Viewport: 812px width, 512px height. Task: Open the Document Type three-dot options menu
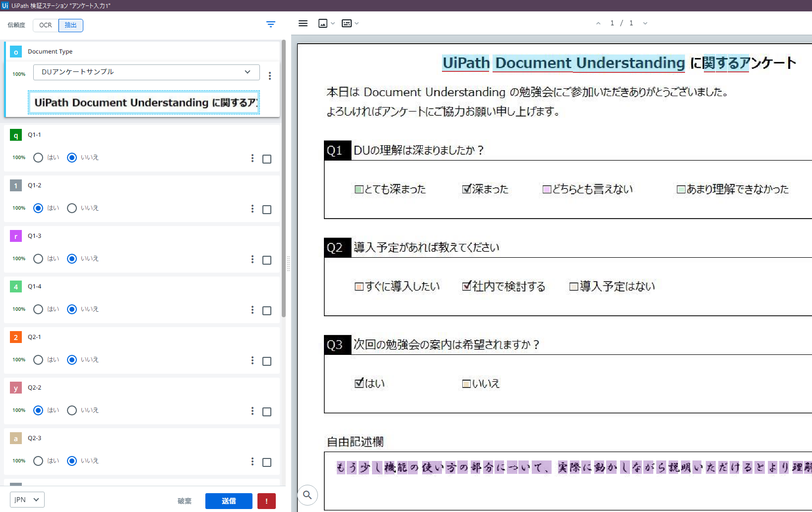coord(270,76)
